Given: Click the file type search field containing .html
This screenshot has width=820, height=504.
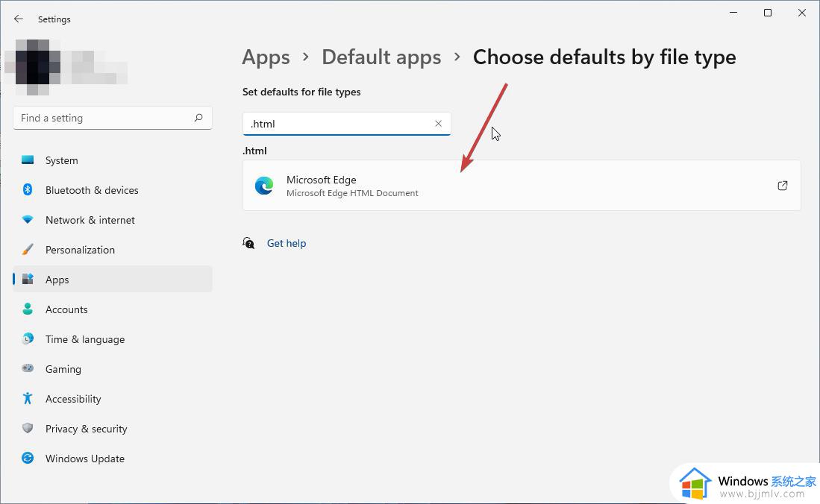Looking at the screenshot, I should pos(346,124).
